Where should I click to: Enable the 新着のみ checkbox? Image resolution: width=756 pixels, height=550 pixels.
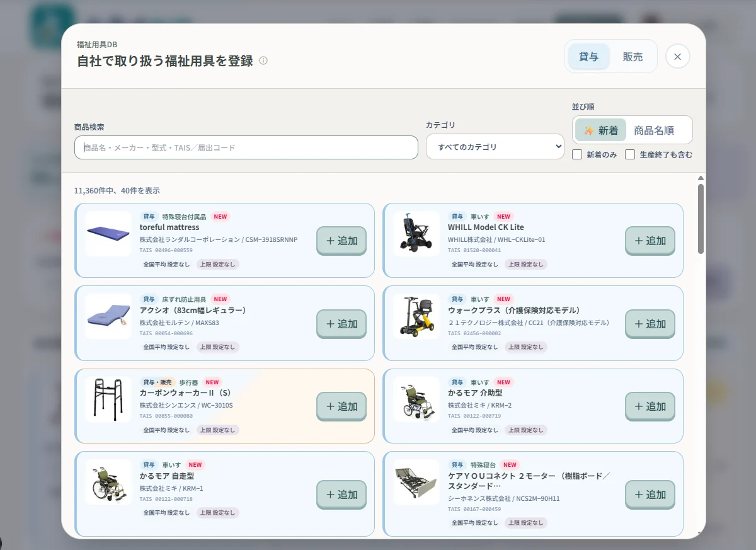click(577, 154)
